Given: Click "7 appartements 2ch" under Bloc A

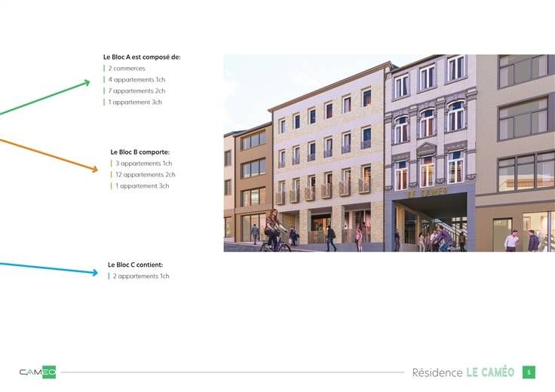Looking at the screenshot, I should point(136,90).
